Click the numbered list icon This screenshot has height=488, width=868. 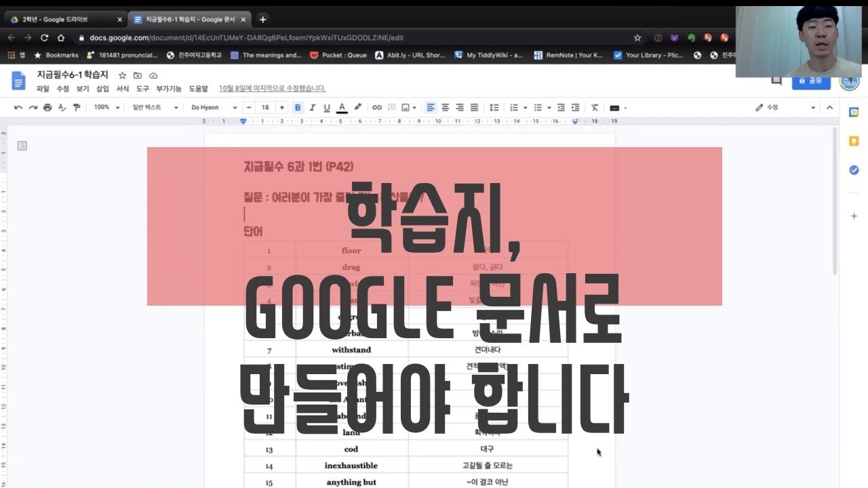pos(513,107)
